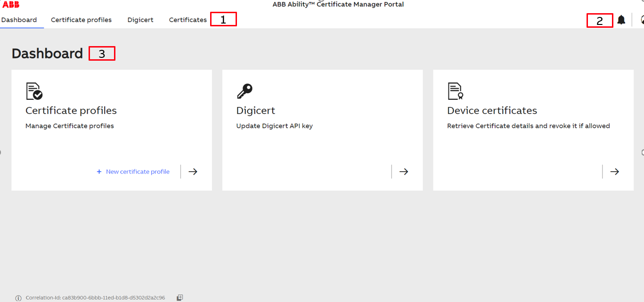Open Certificate profiles via its card arrow
Viewport: 644px width, 302px height.
[193, 172]
